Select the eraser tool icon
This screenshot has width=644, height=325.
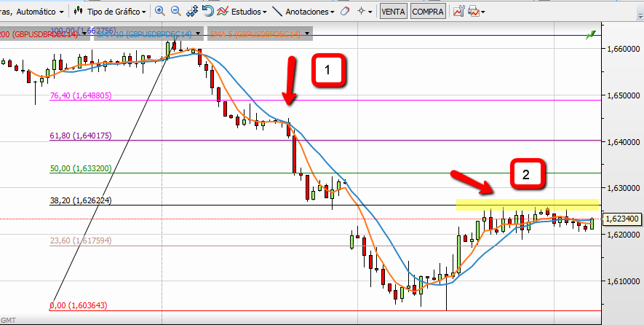coord(345,12)
